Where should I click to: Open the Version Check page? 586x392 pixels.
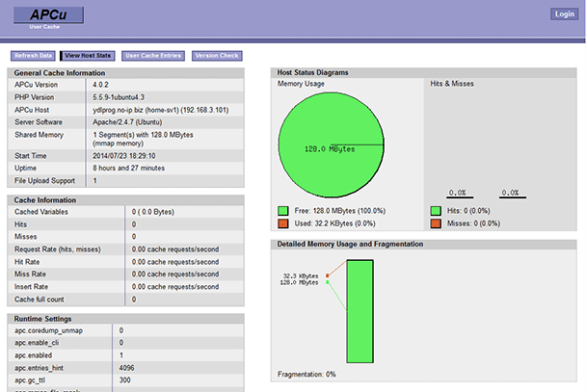coord(217,56)
